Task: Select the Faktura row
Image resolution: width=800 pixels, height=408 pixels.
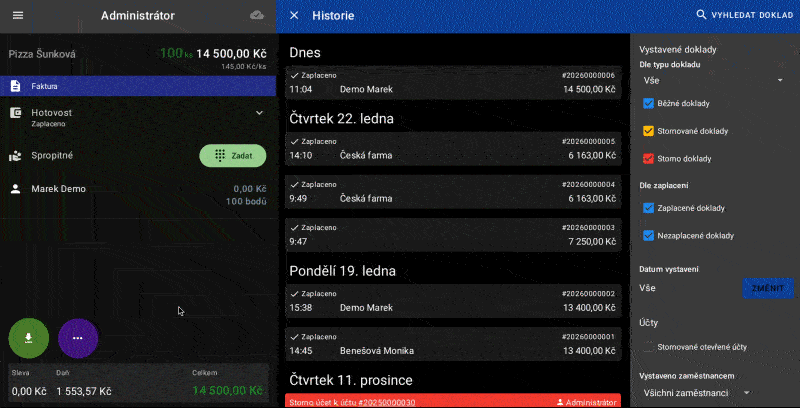Action: pos(137,86)
